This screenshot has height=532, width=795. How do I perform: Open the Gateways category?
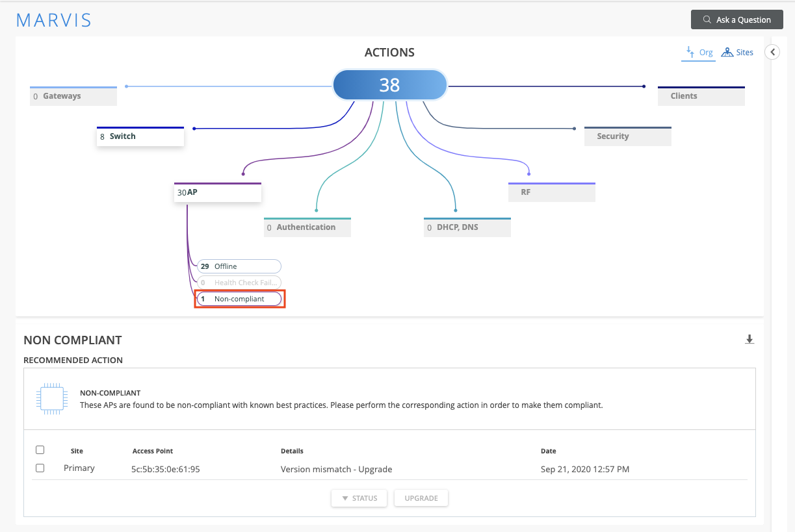(x=73, y=96)
